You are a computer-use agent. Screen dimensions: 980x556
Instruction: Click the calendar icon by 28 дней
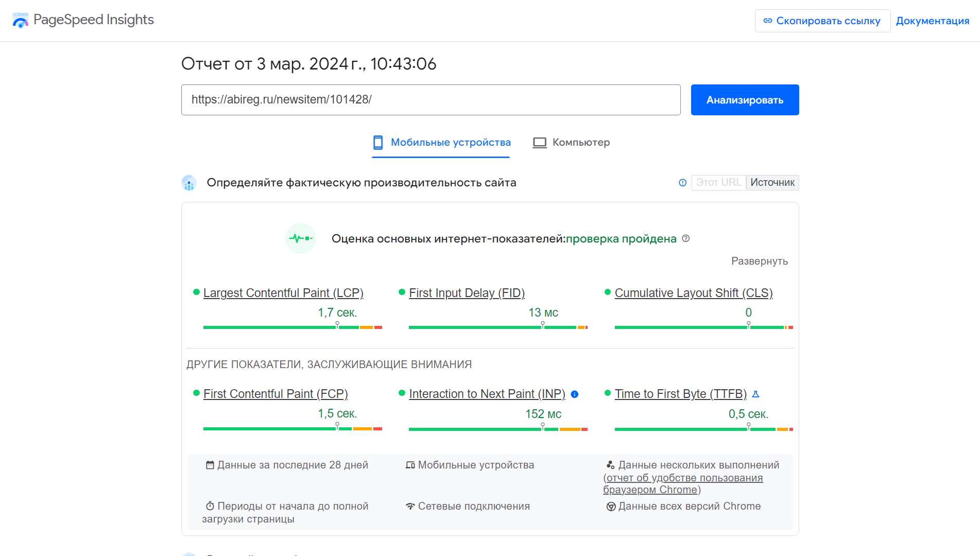point(210,465)
